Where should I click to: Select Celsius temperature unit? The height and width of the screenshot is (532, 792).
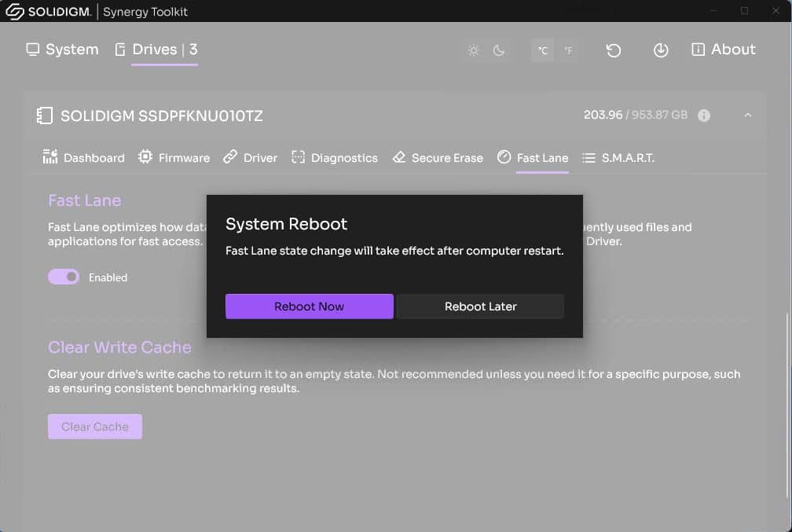pyautogui.click(x=542, y=50)
